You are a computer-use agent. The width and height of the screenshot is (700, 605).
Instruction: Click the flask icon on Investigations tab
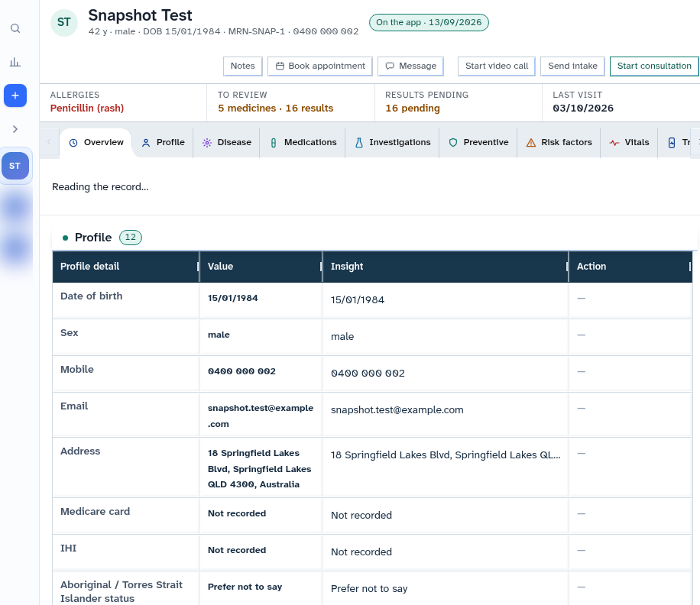[x=359, y=143]
